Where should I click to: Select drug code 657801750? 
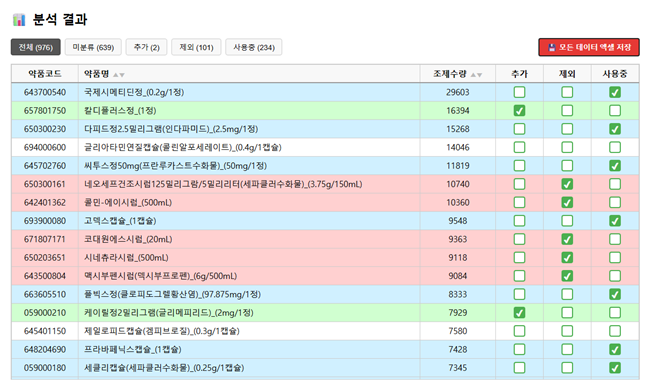point(45,111)
